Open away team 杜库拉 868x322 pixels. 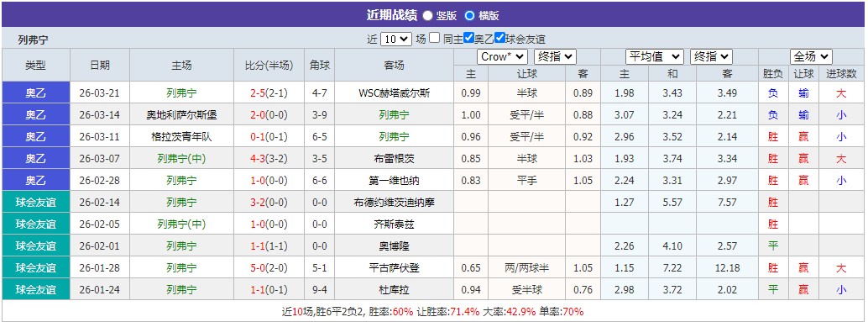pos(395,289)
